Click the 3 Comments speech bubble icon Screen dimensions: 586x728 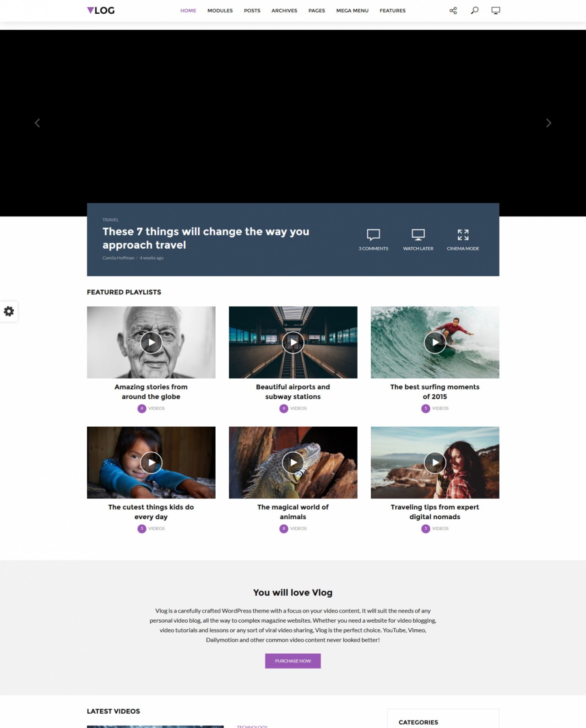tap(373, 235)
